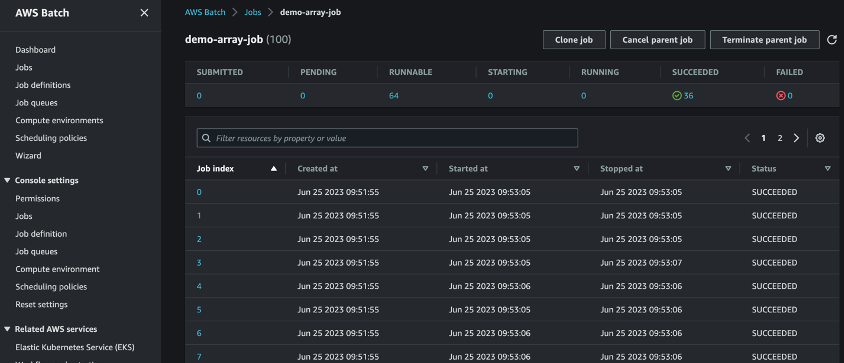
Task: Open Jobs breadcrumb link
Action: [x=253, y=12]
